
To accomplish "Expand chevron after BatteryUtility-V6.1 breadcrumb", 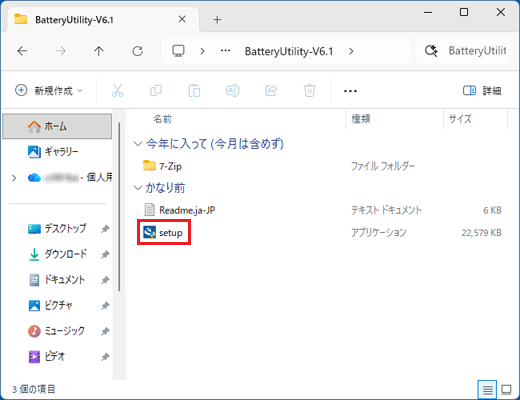I will (351, 51).
